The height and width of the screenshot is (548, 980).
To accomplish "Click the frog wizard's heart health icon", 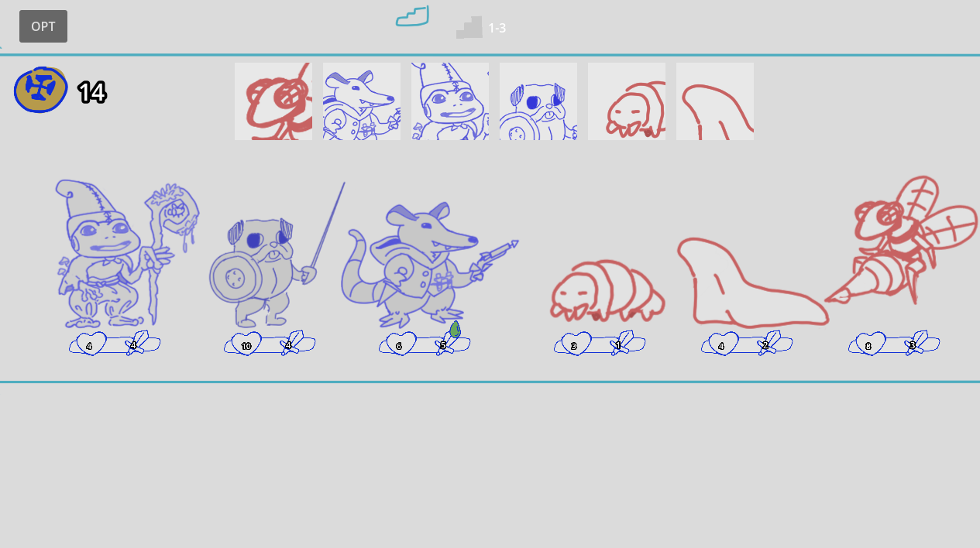I will click(91, 345).
